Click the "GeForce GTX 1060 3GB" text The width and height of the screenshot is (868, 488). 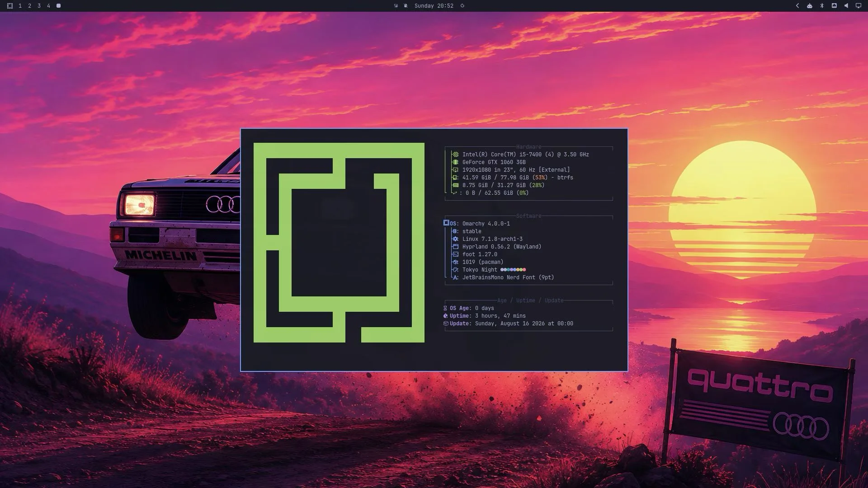(494, 162)
